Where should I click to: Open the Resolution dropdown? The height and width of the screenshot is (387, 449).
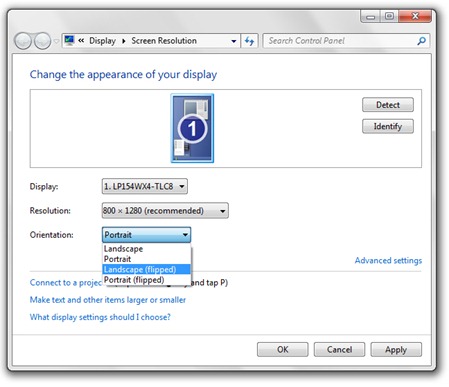165,211
